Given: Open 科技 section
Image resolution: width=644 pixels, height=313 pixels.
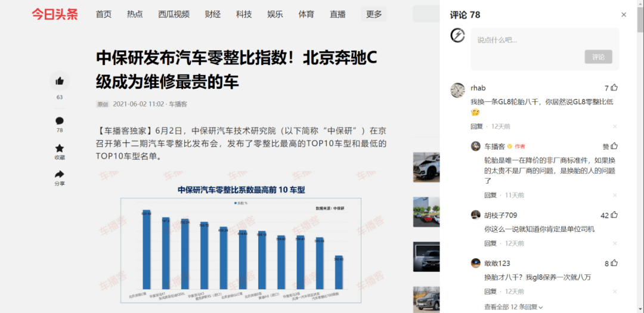Looking at the screenshot, I should click(244, 14).
